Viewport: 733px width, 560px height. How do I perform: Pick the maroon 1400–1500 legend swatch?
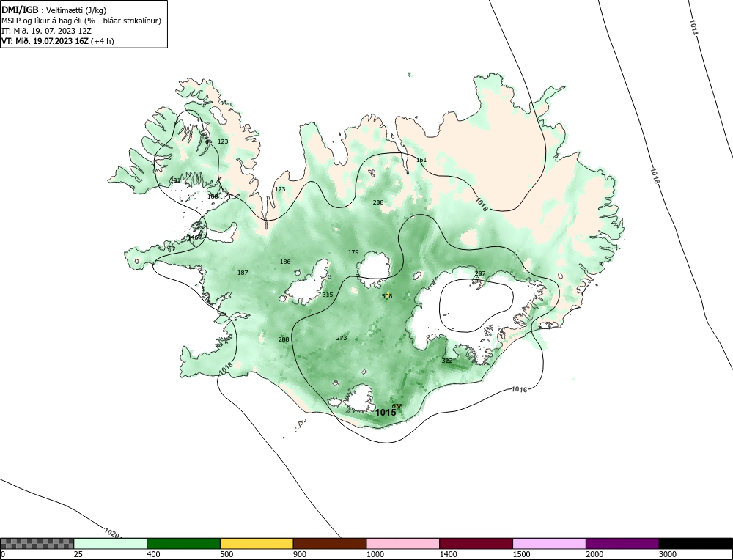(476, 543)
